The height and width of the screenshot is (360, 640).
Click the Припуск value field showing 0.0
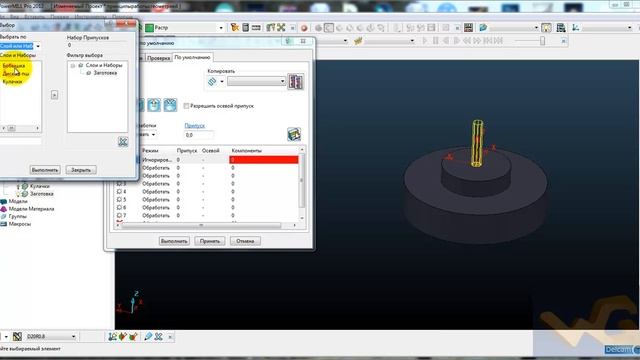click(199, 135)
